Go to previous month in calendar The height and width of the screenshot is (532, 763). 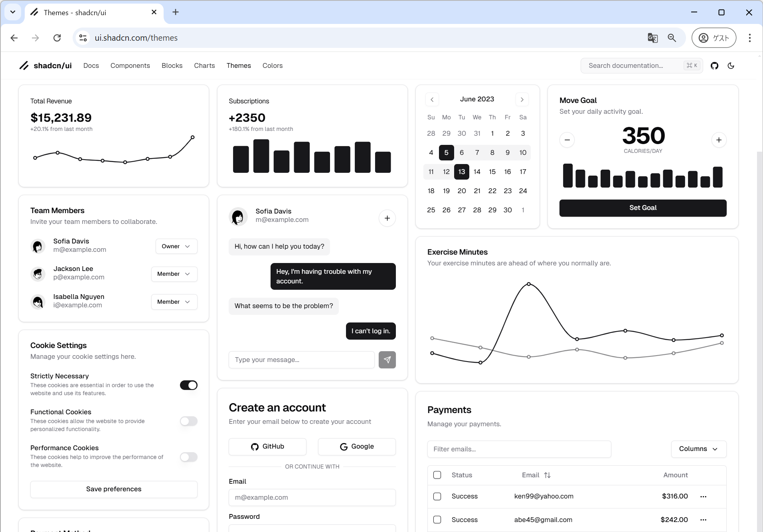click(432, 99)
